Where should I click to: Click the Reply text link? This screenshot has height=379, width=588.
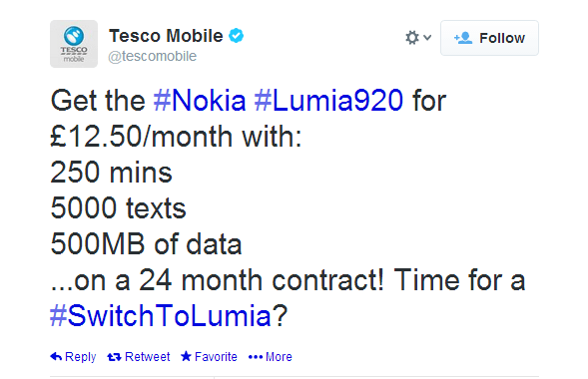80,357
